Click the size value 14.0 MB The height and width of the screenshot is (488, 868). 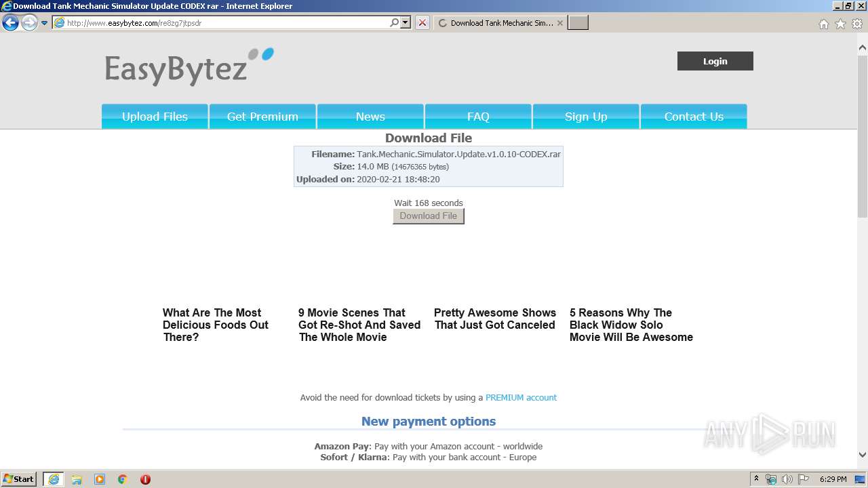point(373,166)
